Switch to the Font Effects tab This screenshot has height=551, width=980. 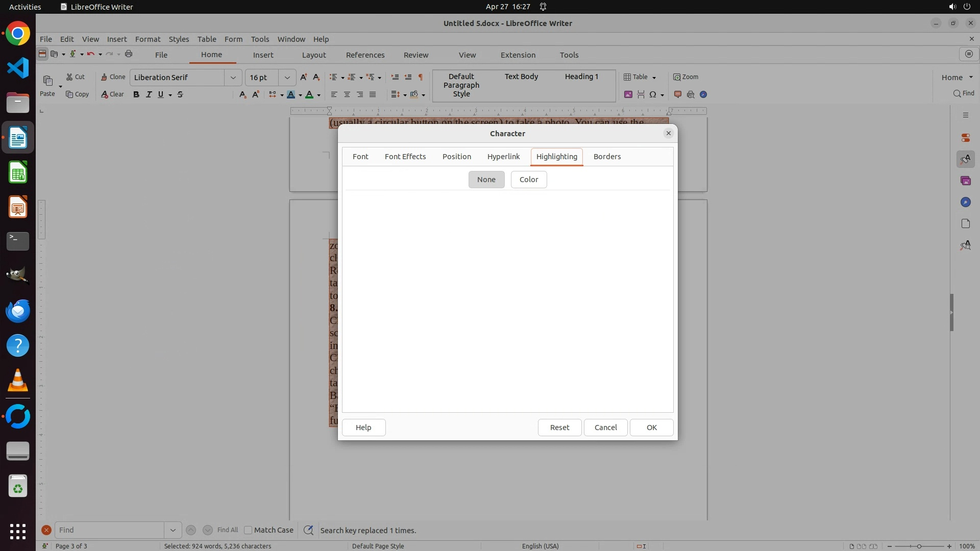click(405, 157)
